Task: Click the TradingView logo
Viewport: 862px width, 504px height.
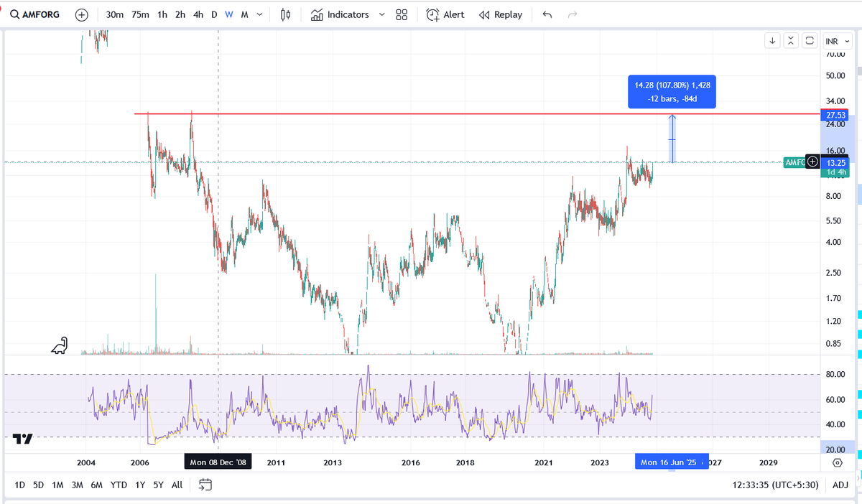Action: click(x=23, y=439)
